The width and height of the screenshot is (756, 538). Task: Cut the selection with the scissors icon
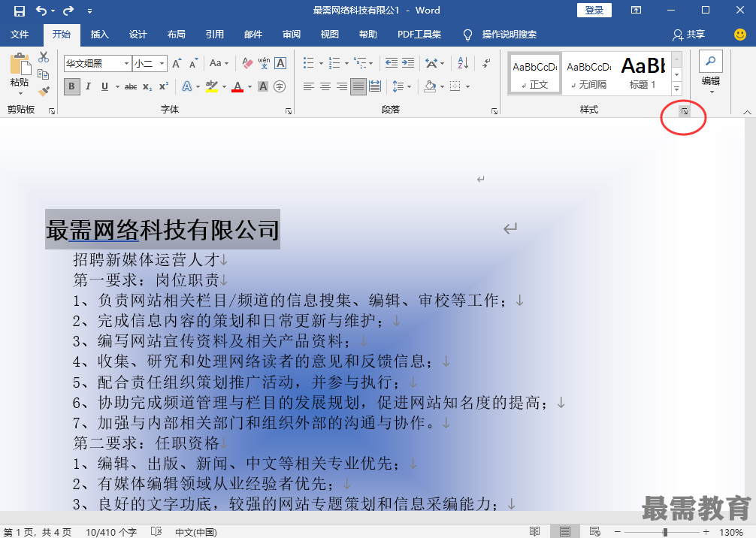click(x=44, y=57)
